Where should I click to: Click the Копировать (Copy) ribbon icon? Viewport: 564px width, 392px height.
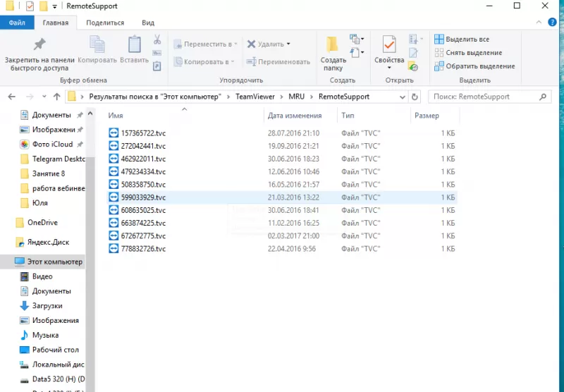pyautogui.click(x=97, y=44)
